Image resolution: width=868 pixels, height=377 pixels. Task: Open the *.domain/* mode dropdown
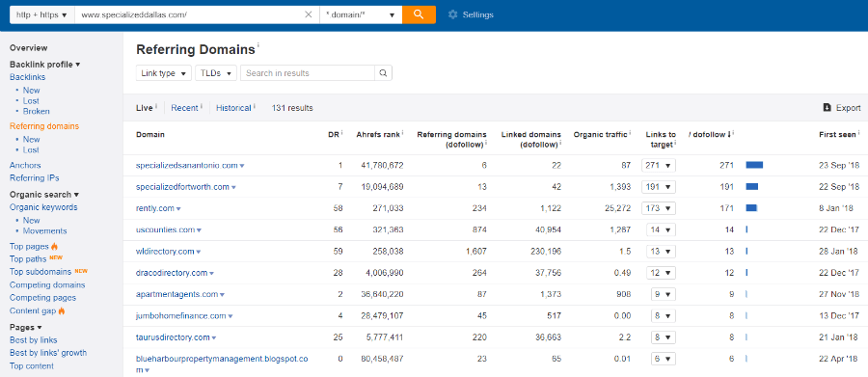tap(361, 15)
